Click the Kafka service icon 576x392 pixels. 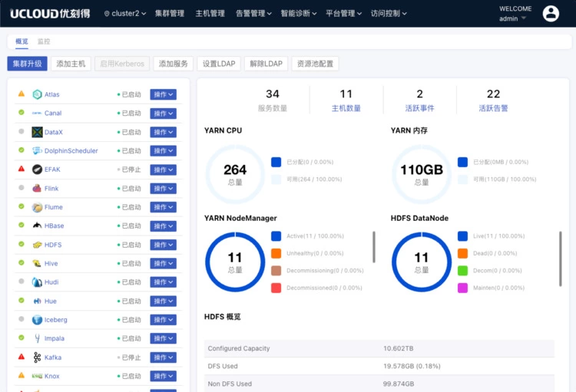point(37,357)
